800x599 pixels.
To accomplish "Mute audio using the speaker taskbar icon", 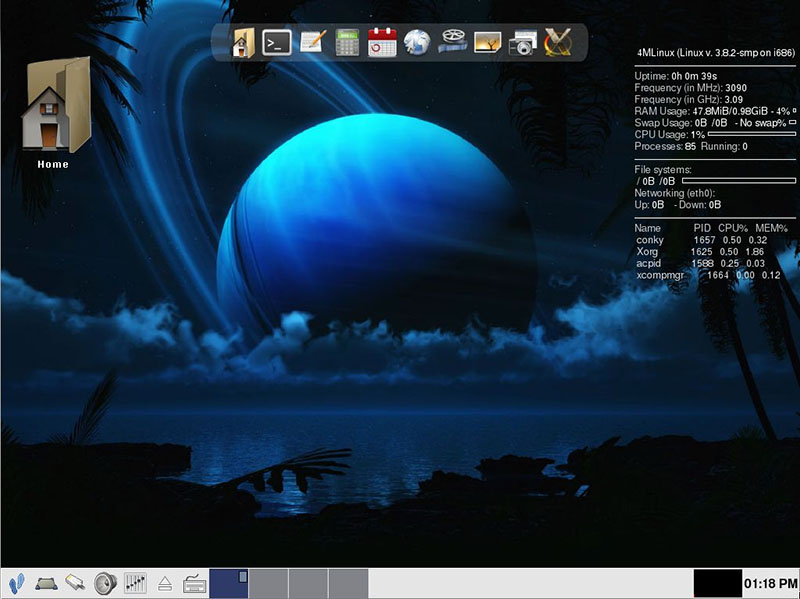I will click(x=104, y=580).
